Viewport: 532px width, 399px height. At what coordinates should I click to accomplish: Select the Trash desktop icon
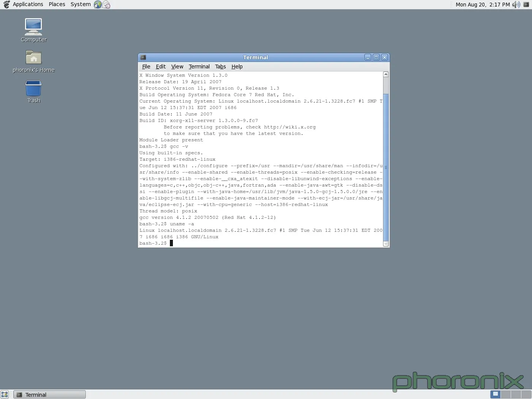(33, 92)
